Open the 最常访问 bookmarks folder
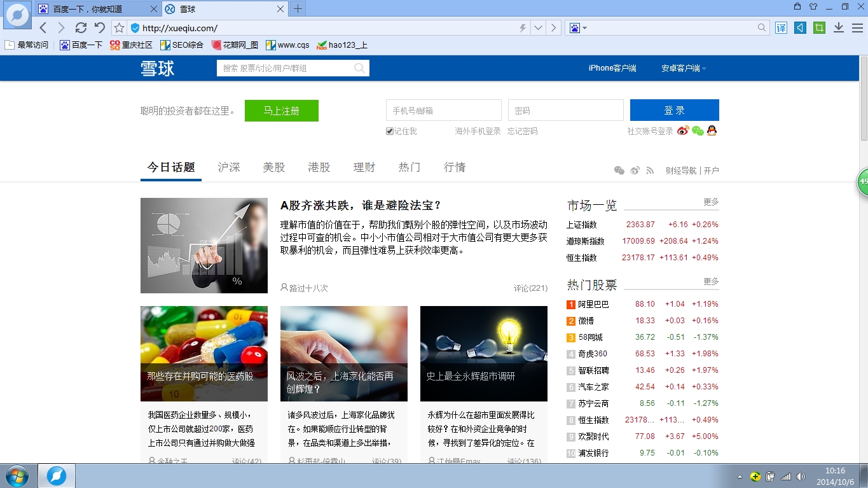The height and width of the screenshot is (488, 868). (27, 45)
